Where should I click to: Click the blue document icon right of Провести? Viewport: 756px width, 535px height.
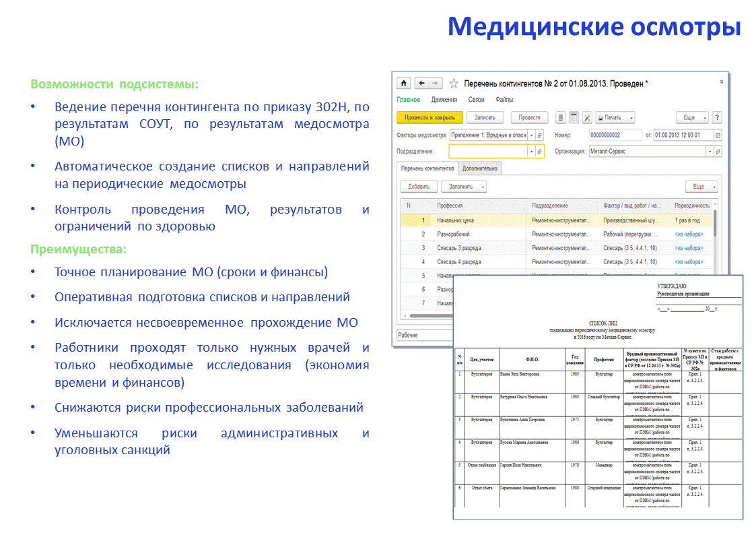(x=560, y=117)
